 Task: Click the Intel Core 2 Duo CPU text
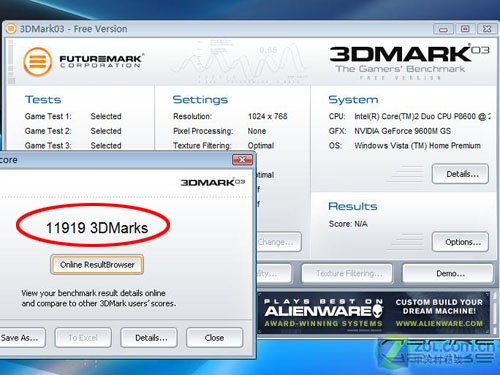422,116
